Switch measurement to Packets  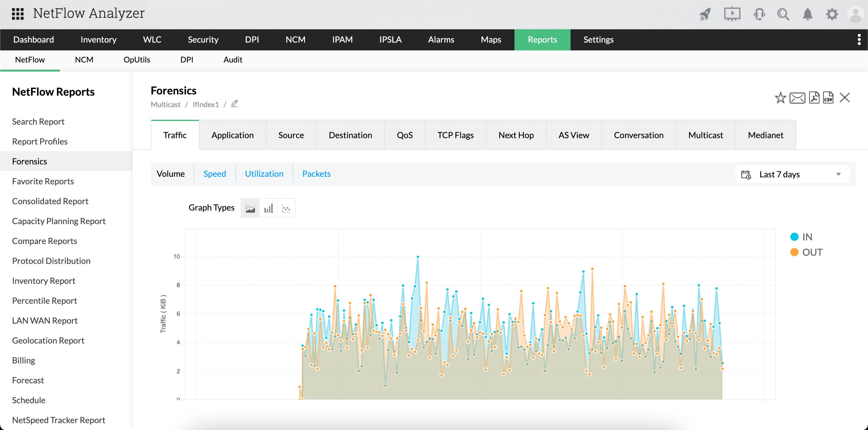pos(316,174)
